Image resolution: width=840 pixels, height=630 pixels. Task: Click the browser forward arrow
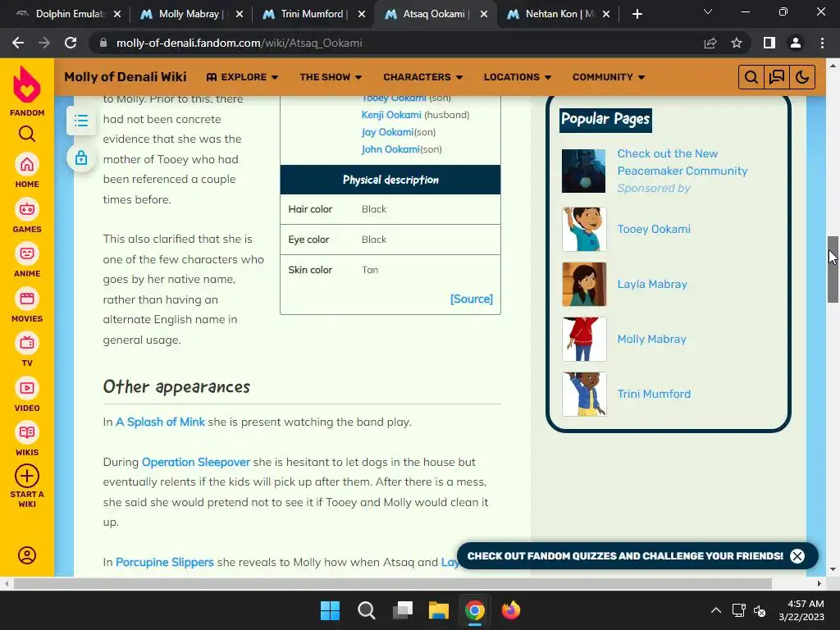coord(44,43)
